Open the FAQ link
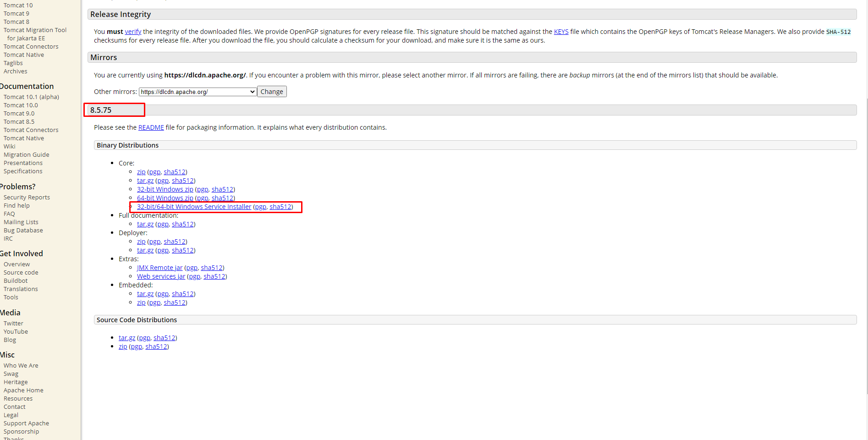 9,214
